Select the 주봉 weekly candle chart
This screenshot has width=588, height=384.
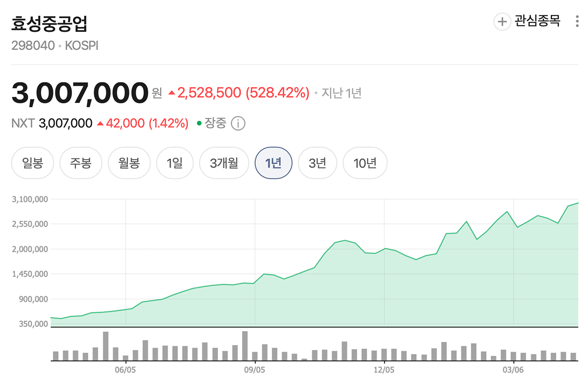tap(81, 163)
